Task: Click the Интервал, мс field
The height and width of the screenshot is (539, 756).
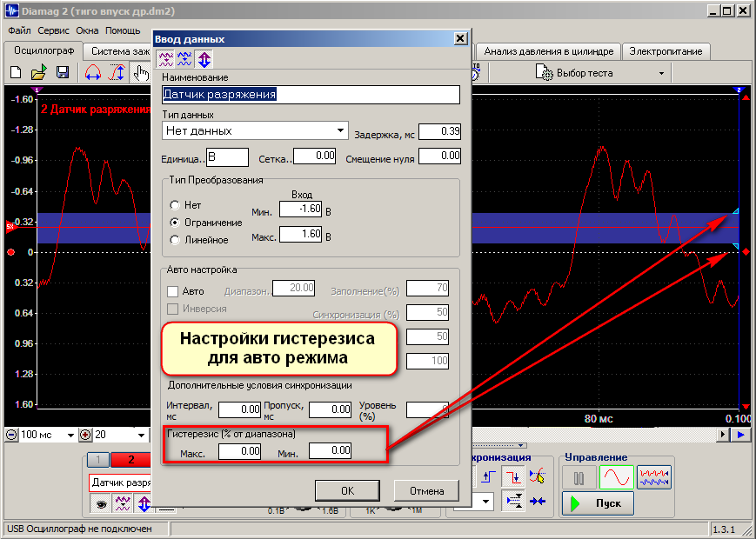Action: pyautogui.click(x=239, y=409)
